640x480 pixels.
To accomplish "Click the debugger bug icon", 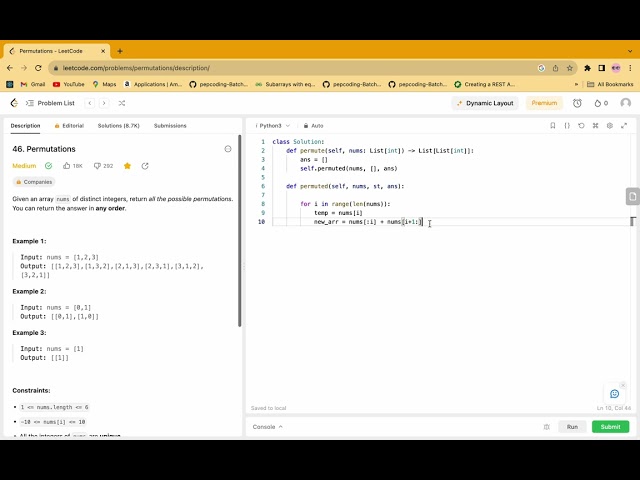I will tap(547, 427).
